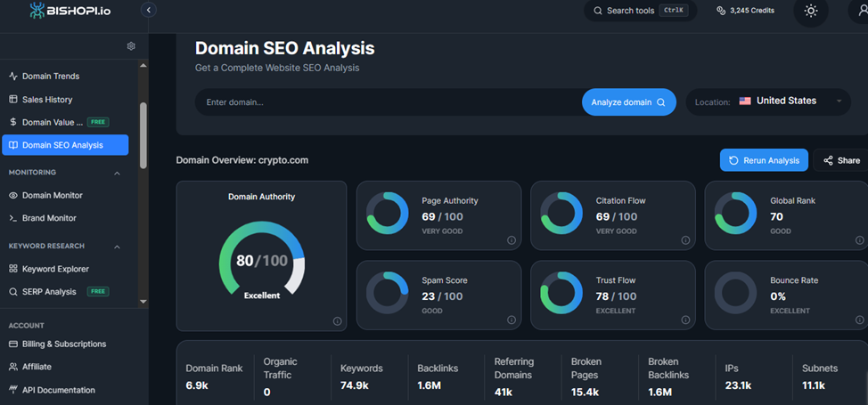Click the Global Rank info icon
Viewport: 868px width, 405px height.
(859, 240)
